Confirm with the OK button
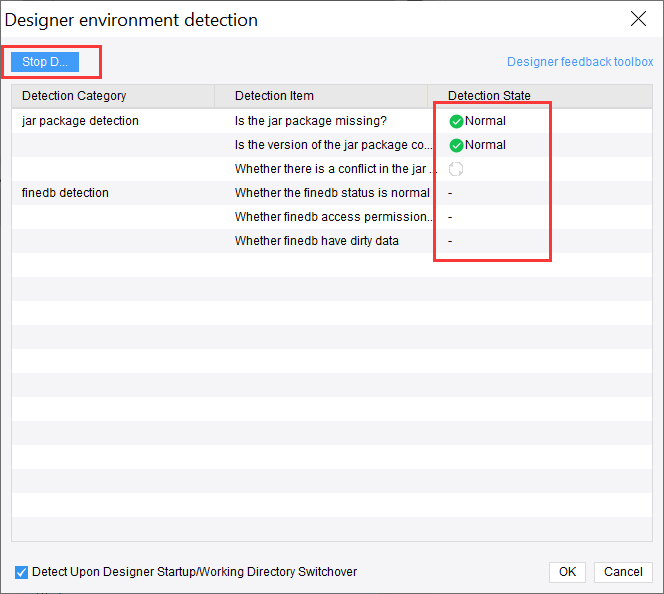 [567, 572]
